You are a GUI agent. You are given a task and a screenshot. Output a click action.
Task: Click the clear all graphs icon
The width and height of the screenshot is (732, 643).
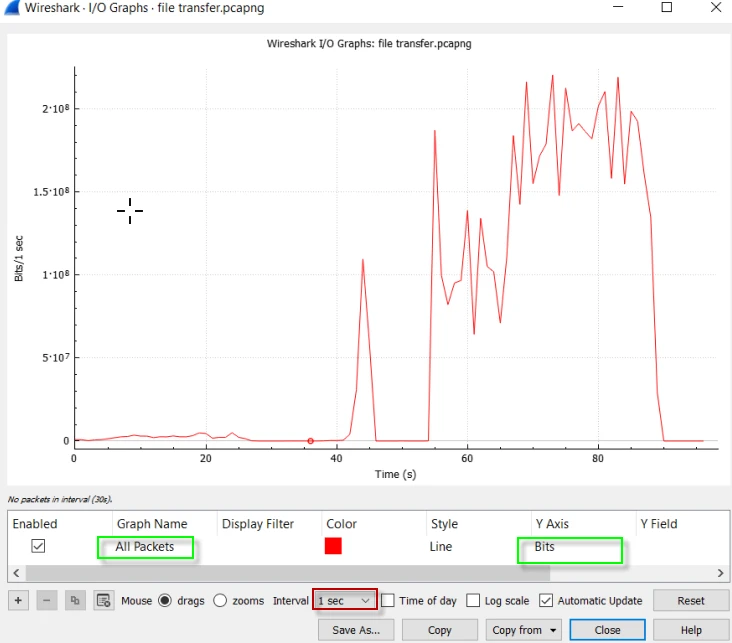pyautogui.click(x=103, y=601)
